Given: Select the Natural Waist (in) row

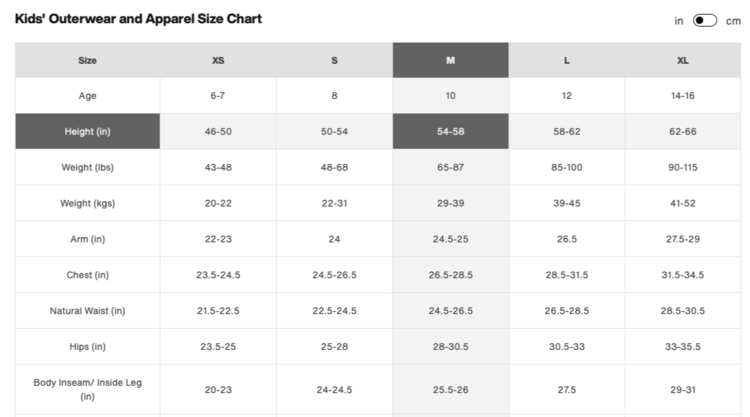Looking at the screenshot, I should (x=87, y=311).
